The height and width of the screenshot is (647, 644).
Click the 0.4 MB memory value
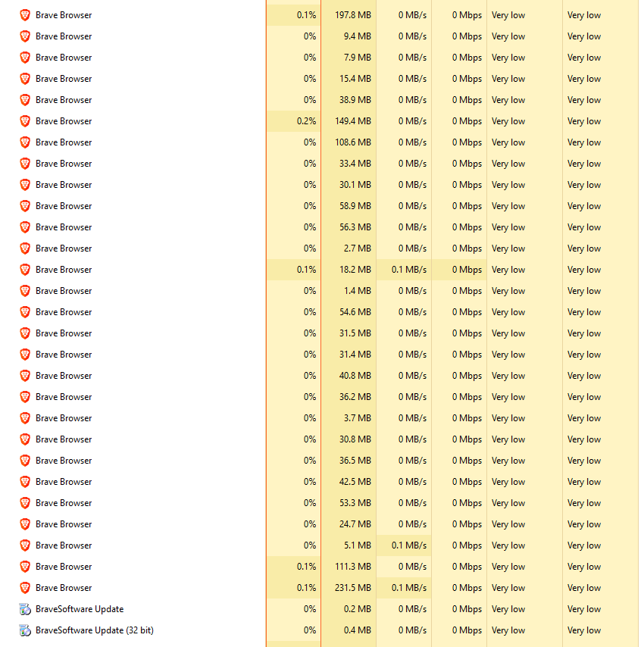(x=358, y=630)
